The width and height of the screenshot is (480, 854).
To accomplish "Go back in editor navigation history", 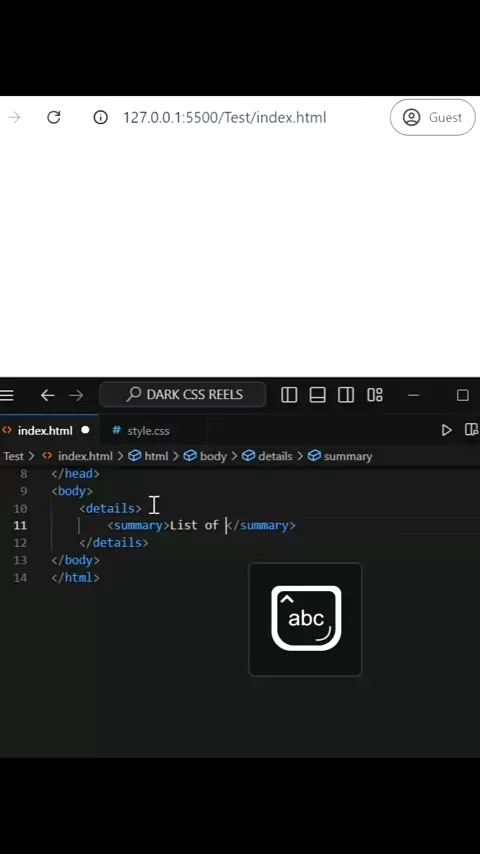I will coord(47,395).
